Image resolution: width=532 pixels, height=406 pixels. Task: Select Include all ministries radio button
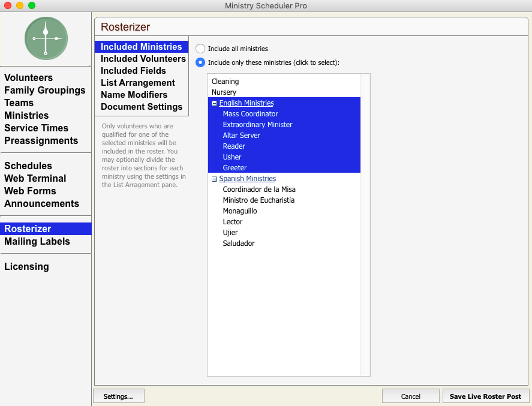point(200,49)
